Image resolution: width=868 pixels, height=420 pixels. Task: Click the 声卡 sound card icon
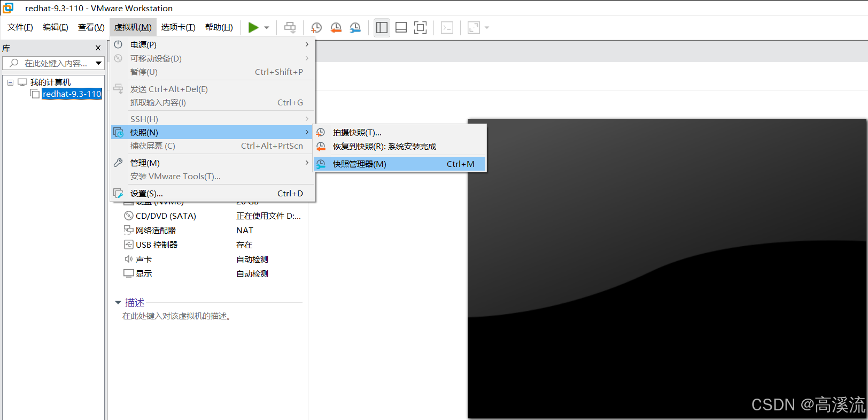click(128, 259)
